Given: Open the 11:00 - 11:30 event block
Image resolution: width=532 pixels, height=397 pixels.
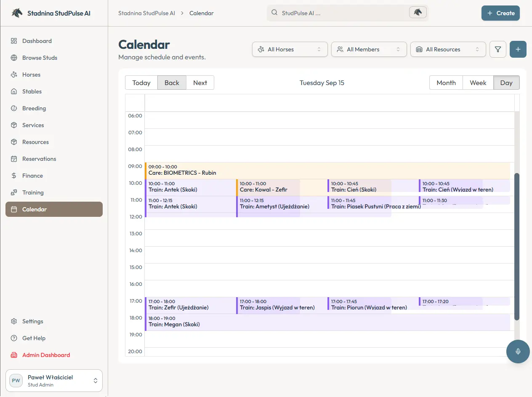Looking at the screenshot, I should click(x=464, y=200).
